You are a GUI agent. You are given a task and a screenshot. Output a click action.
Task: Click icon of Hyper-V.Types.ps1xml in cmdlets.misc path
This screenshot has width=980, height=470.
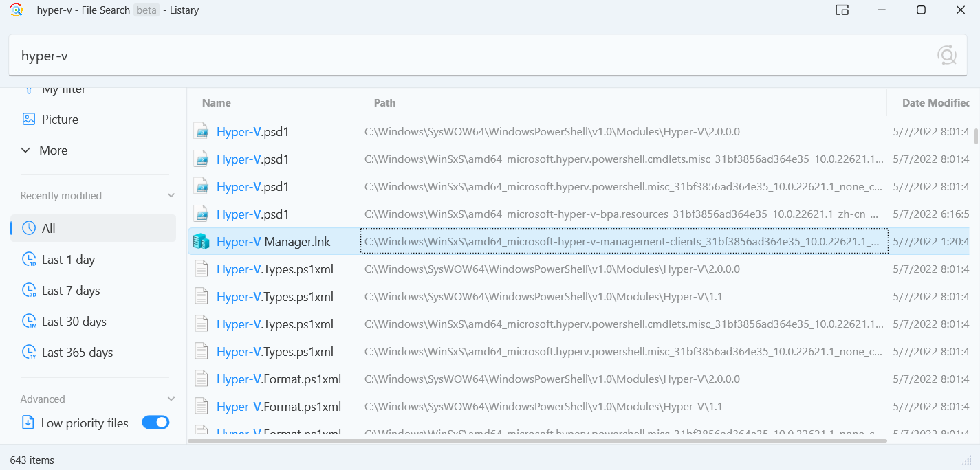pyautogui.click(x=201, y=324)
